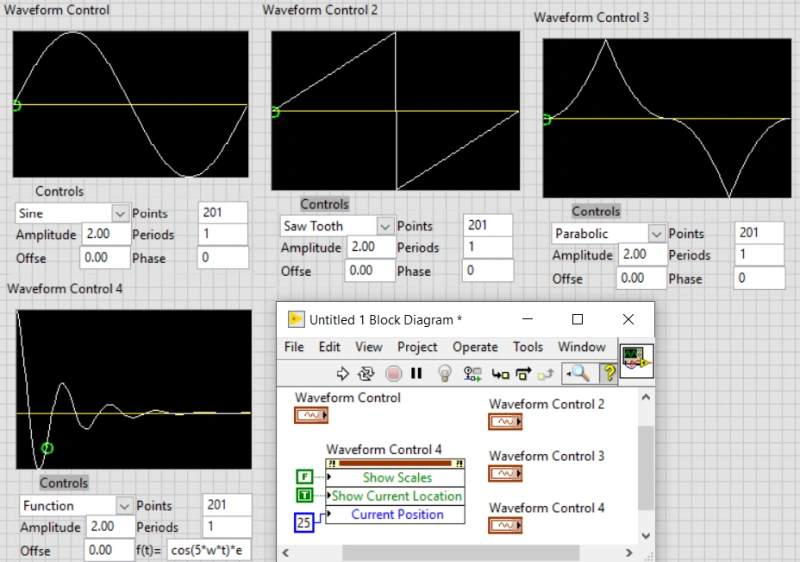Click the Block Diagram horizontal scrollbar thumb

coord(461,553)
